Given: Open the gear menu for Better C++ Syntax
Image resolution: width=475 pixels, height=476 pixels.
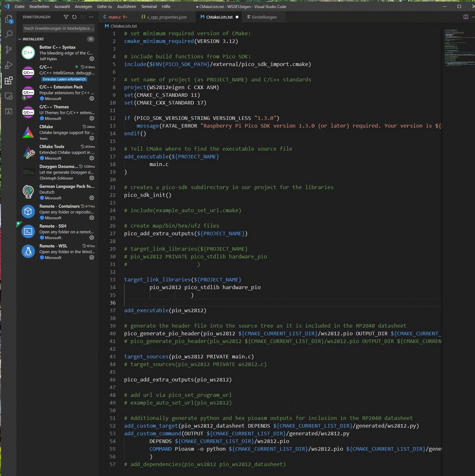Looking at the screenshot, I should 92,59.
